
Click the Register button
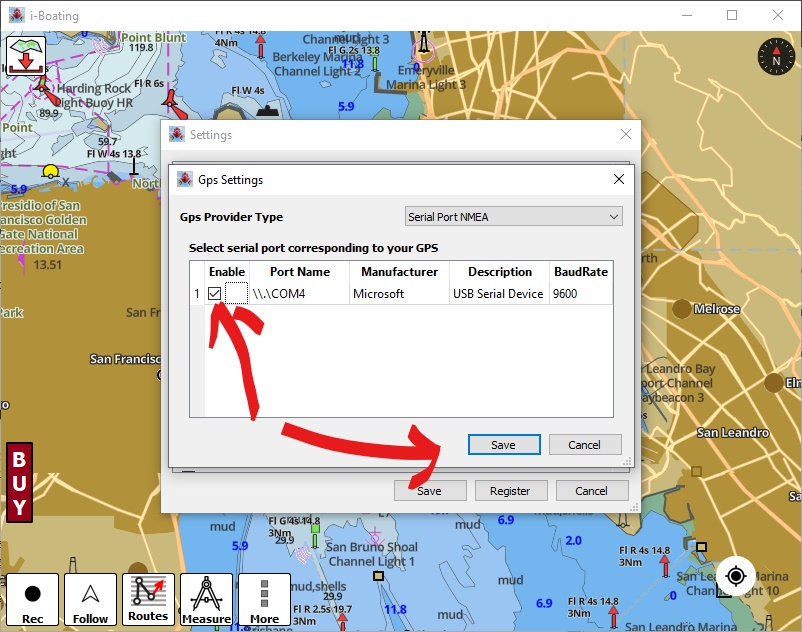511,490
